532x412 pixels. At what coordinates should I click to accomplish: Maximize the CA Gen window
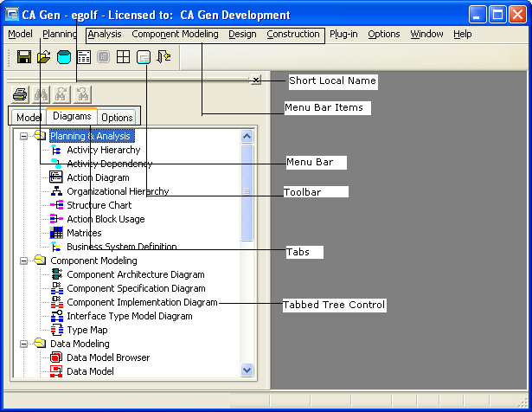(x=497, y=15)
